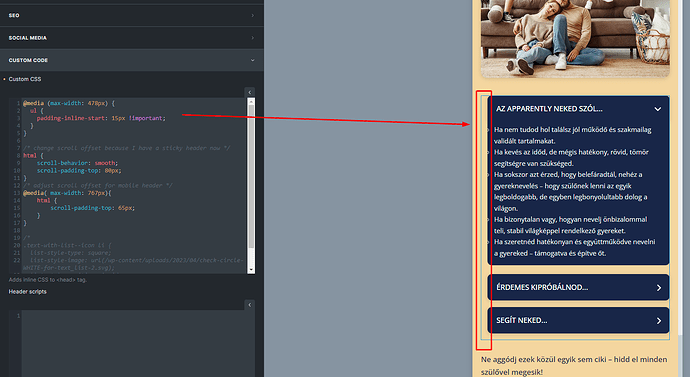Click the scrollbar down arrow in CSS editor
690x377 pixels.
251,270
